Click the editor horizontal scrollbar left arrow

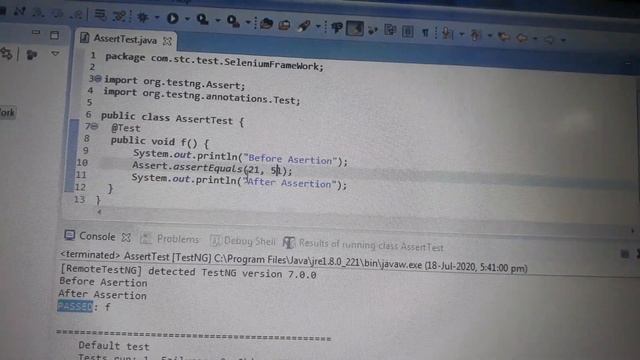coord(99,212)
